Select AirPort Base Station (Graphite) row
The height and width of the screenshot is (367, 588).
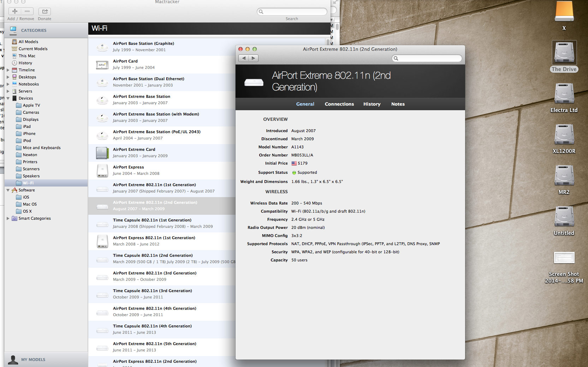(x=162, y=47)
